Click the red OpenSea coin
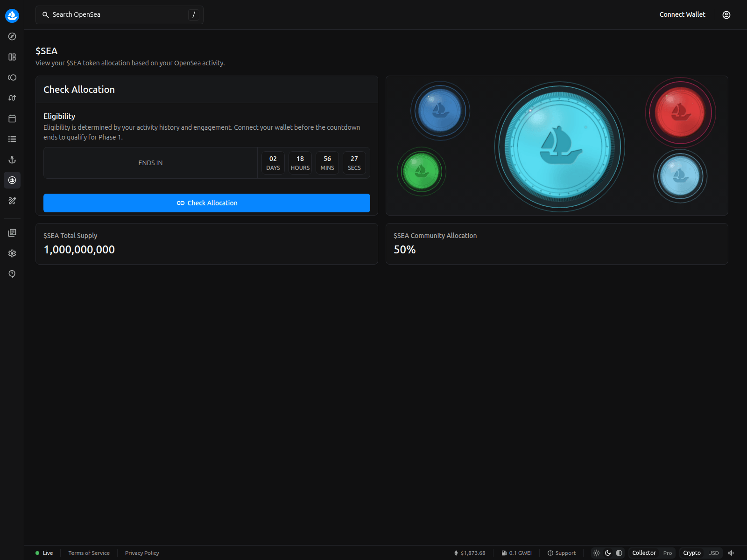 coord(680,112)
